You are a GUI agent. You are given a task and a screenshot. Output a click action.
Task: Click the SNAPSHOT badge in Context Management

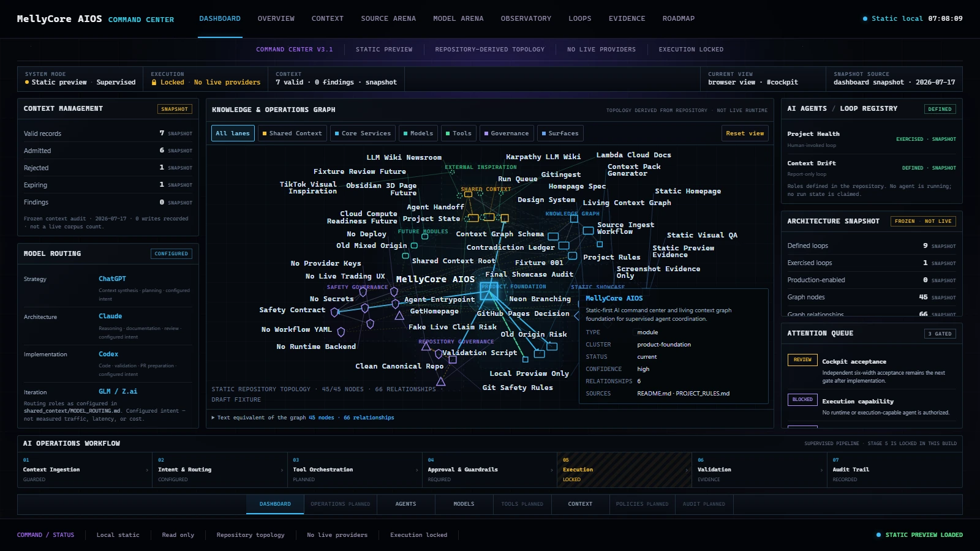click(175, 109)
